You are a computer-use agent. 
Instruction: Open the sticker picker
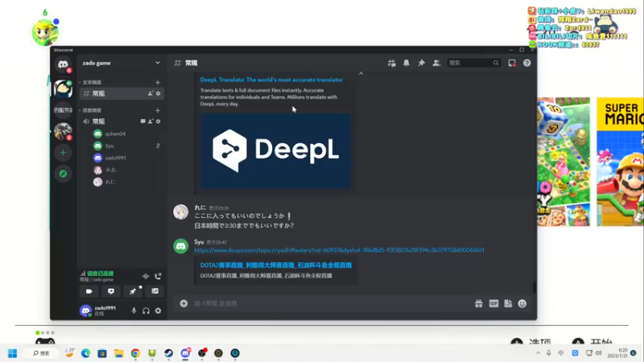pos(508,303)
